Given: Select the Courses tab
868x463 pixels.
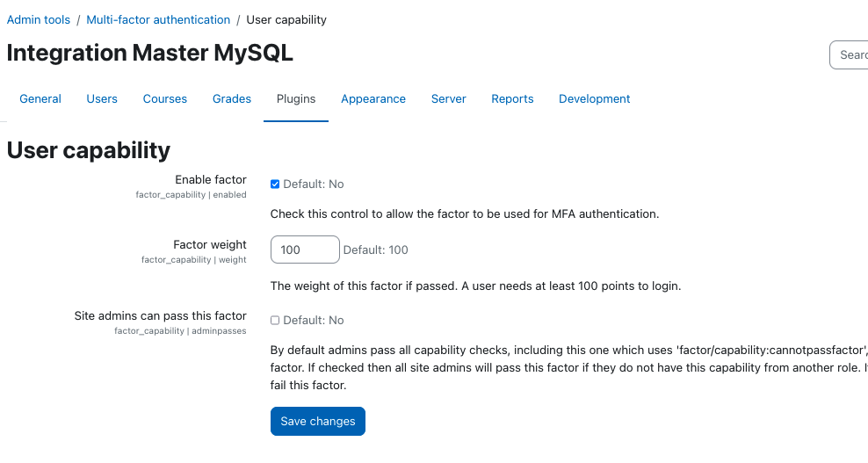Looking at the screenshot, I should 165,99.
